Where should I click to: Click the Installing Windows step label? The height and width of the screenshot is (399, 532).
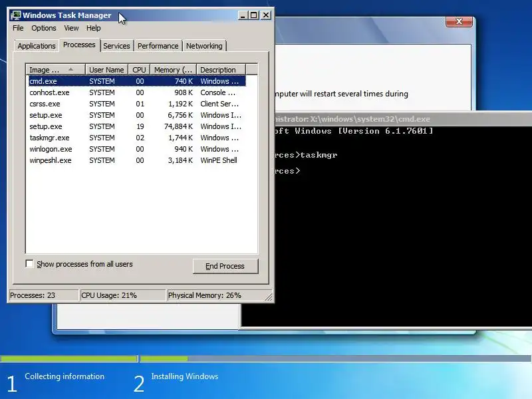[x=185, y=376]
